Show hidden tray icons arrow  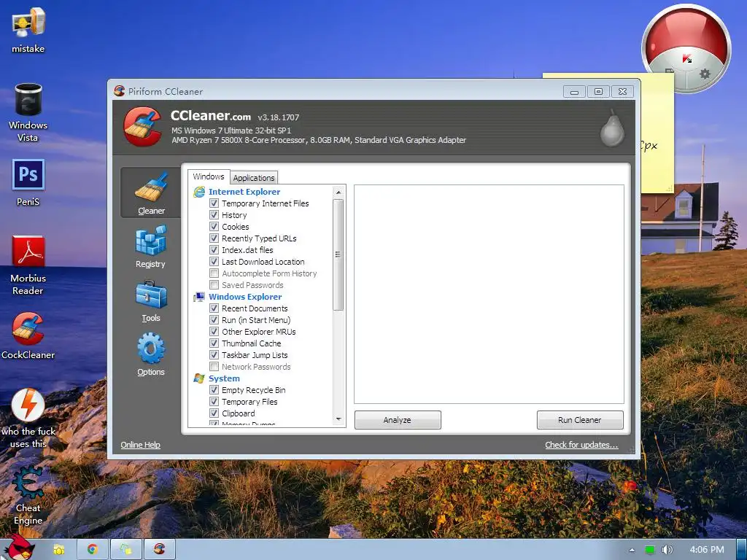[632, 550]
